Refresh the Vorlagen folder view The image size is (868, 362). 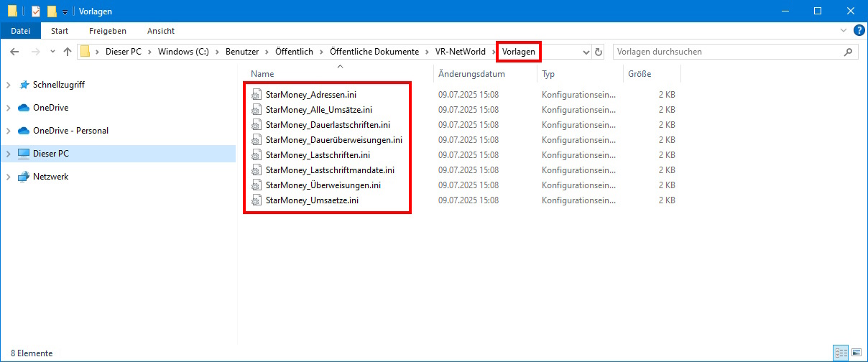pyautogui.click(x=599, y=52)
